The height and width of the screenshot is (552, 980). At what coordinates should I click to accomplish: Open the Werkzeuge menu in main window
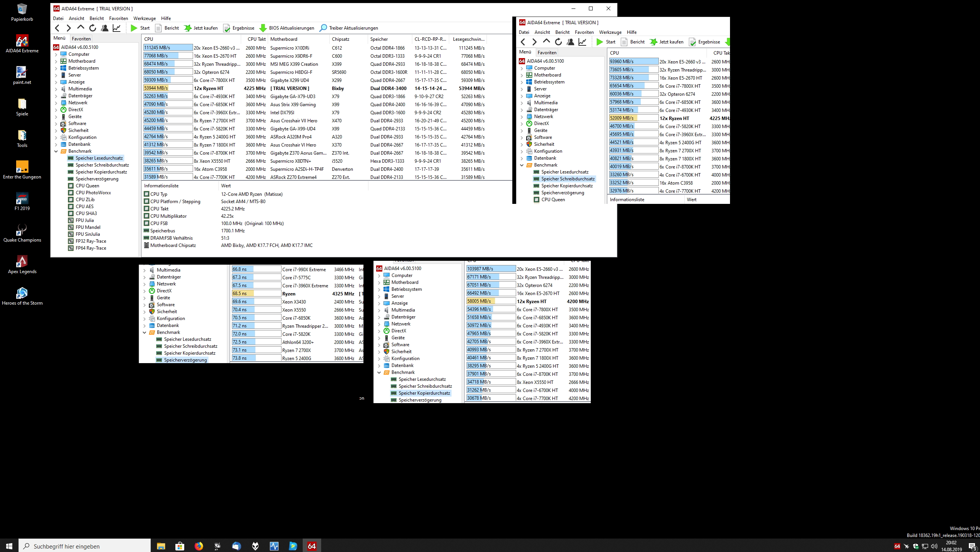click(145, 18)
